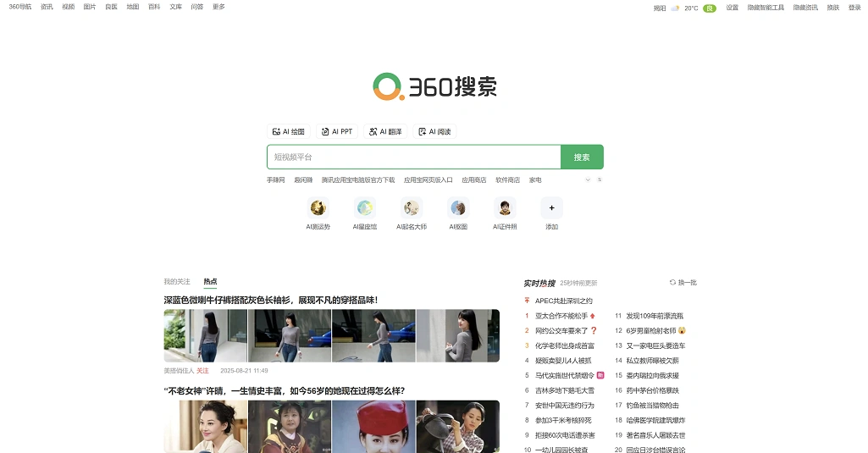
Task: Click the 添加 plus shortcut icon
Action: click(551, 208)
